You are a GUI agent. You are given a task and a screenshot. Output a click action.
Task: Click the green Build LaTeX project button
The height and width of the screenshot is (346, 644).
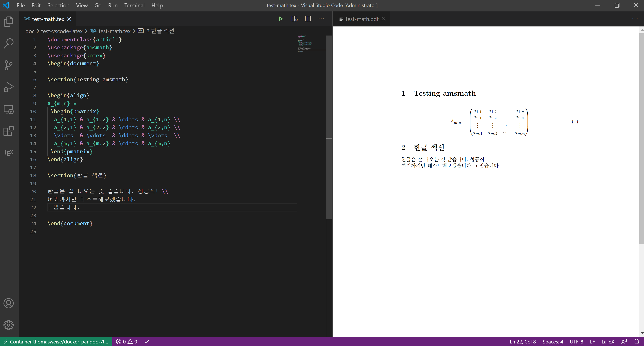[x=281, y=19]
